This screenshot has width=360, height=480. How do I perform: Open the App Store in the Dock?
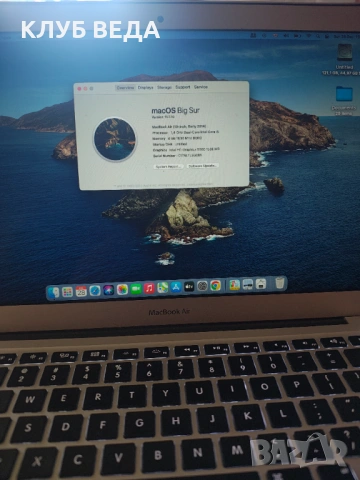[x=176, y=287]
